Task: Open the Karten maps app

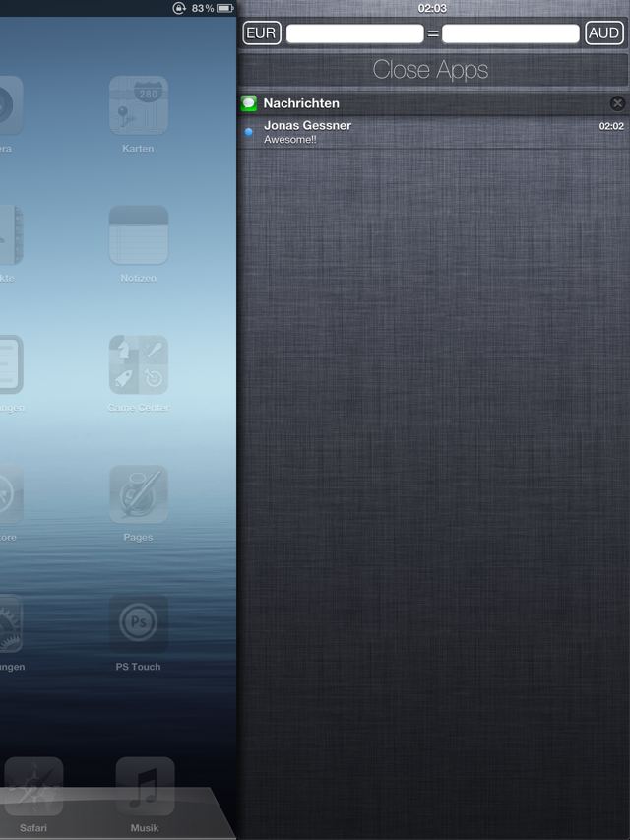Action: coord(138,105)
